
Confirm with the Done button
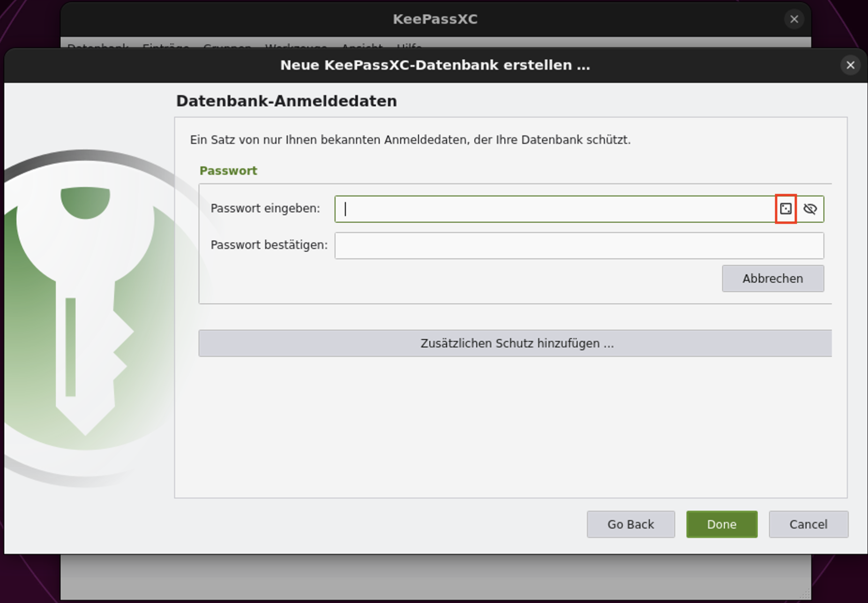point(722,524)
